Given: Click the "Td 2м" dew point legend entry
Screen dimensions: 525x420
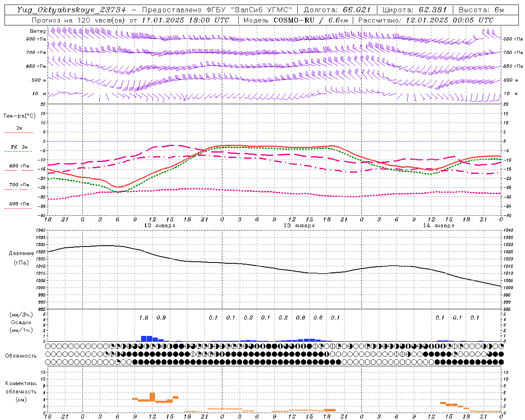Looking at the screenshot, I should (19, 147).
